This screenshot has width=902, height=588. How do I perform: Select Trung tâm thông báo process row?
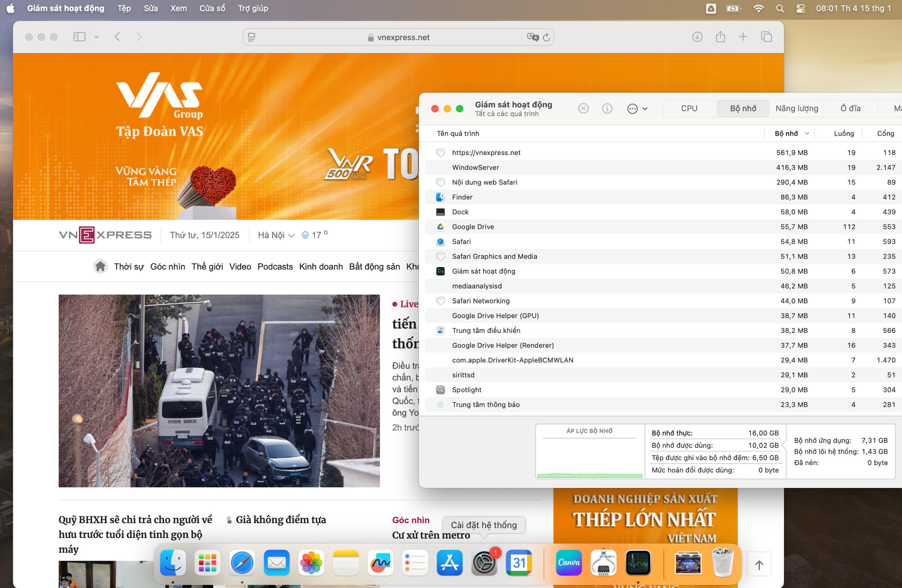point(663,405)
